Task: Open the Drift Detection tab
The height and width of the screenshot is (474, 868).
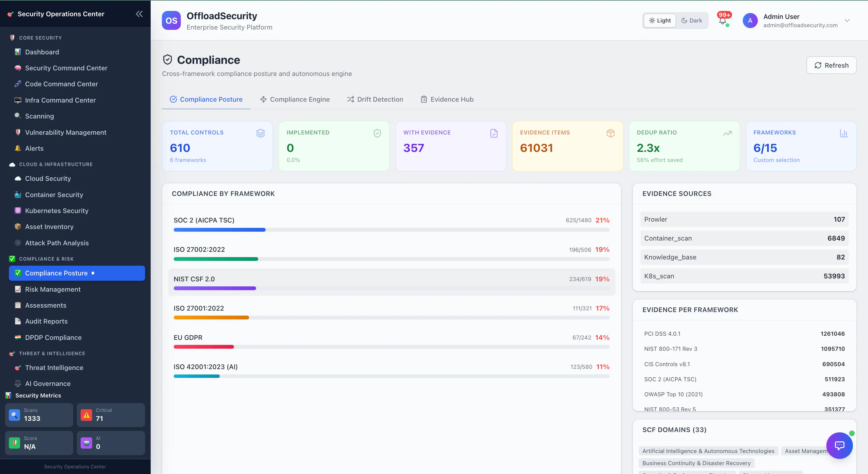Action: pos(375,100)
